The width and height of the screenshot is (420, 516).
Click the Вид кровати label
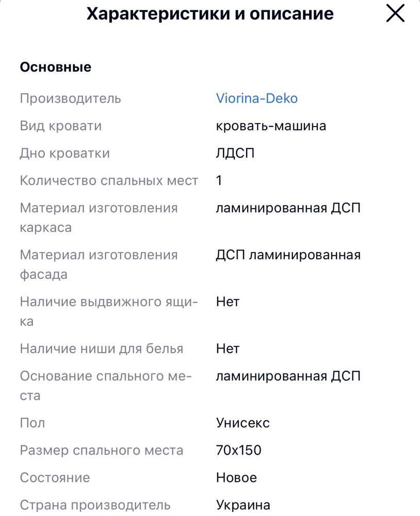(x=61, y=126)
